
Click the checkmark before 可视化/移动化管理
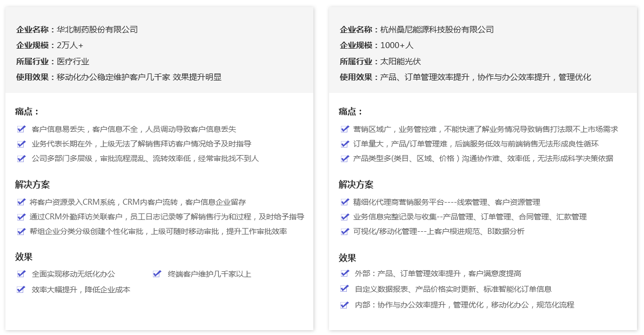click(345, 231)
